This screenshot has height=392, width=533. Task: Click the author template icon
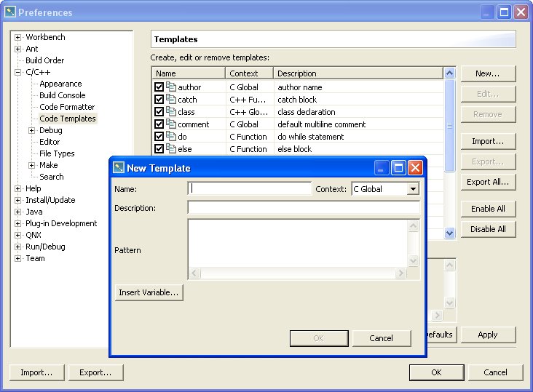point(171,87)
